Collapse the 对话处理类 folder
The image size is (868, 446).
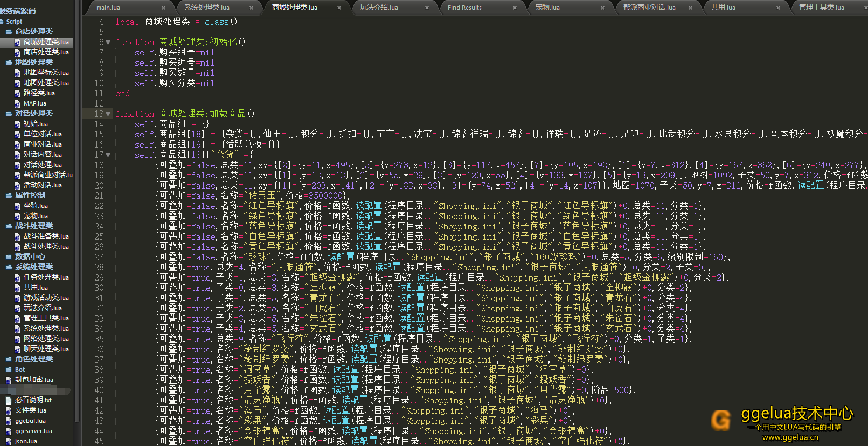coord(9,114)
